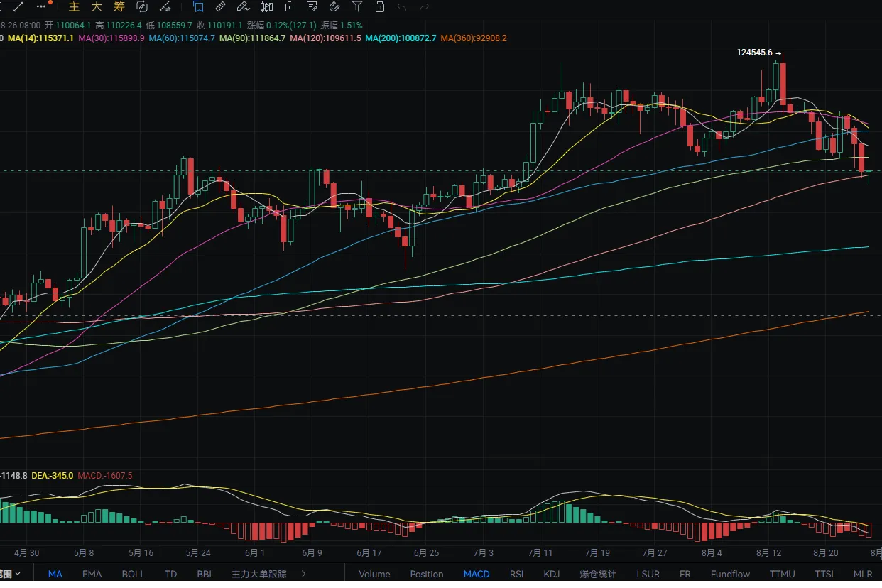Click the MACD:-1607.5 value label

coord(105,475)
